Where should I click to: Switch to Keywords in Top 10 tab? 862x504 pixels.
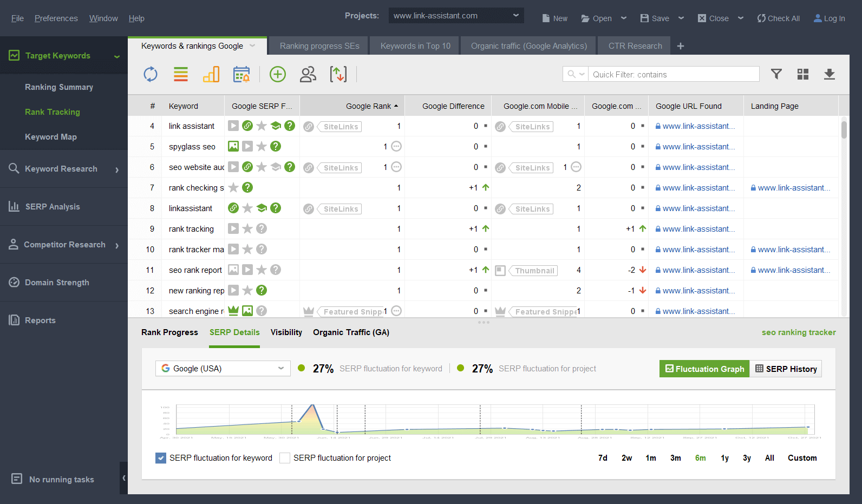click(x=415, y=46)
